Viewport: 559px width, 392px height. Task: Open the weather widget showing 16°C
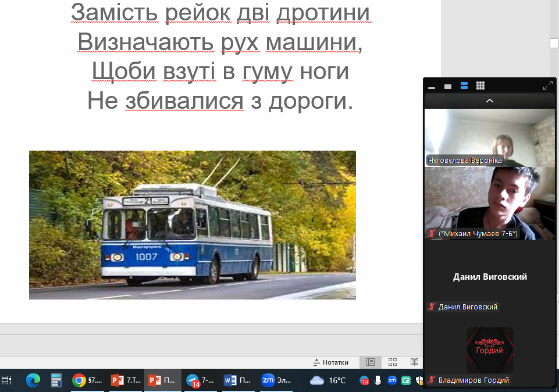327,380
